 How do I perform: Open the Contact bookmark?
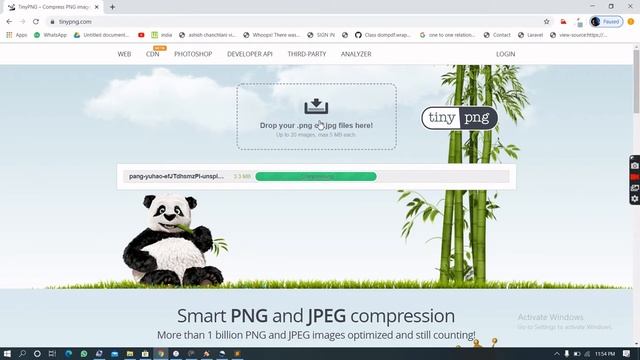tap(497, 35)
